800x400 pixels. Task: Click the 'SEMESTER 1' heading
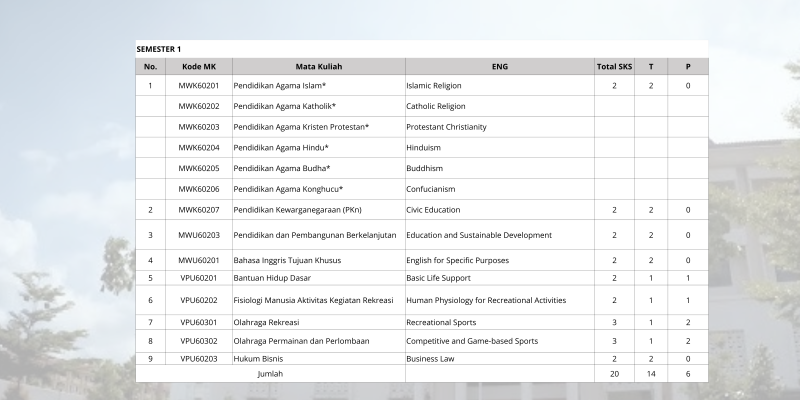pyautogui.click(x=159, y=49)
